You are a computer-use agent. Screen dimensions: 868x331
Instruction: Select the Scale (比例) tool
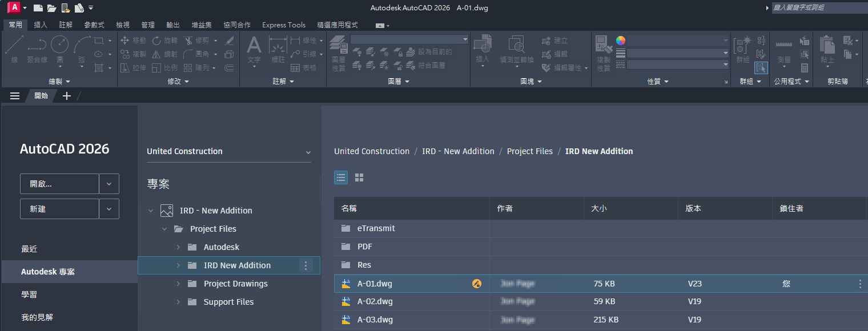click(165, 68)
